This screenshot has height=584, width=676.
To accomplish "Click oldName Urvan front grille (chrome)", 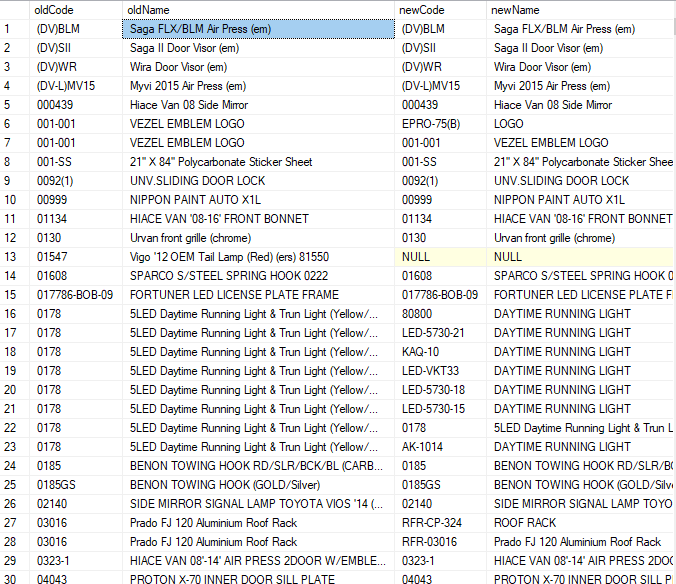I will click(258, 238).
